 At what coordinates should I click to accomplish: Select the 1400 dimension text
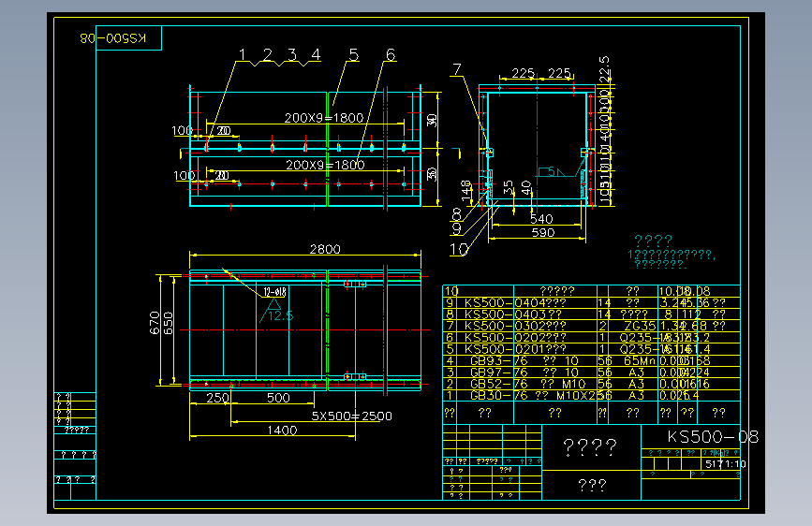(x=282, y=431)
